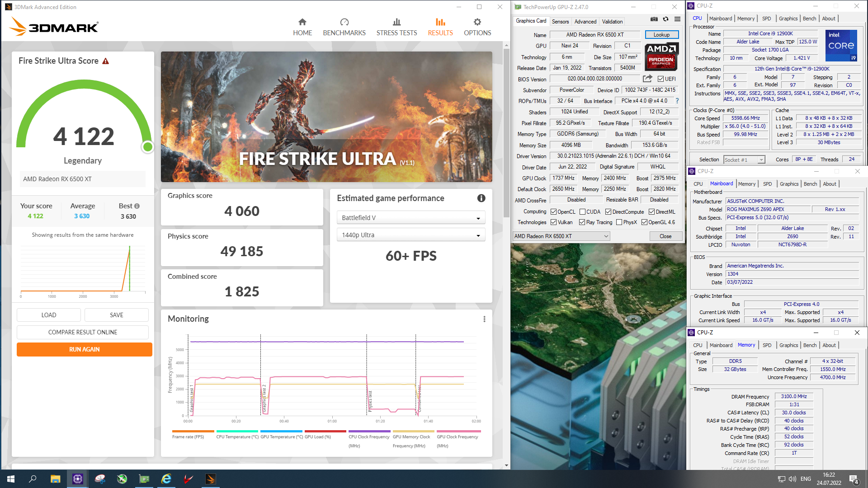Switch to the Advanced tab in GPU-Z

pos(585,22)
